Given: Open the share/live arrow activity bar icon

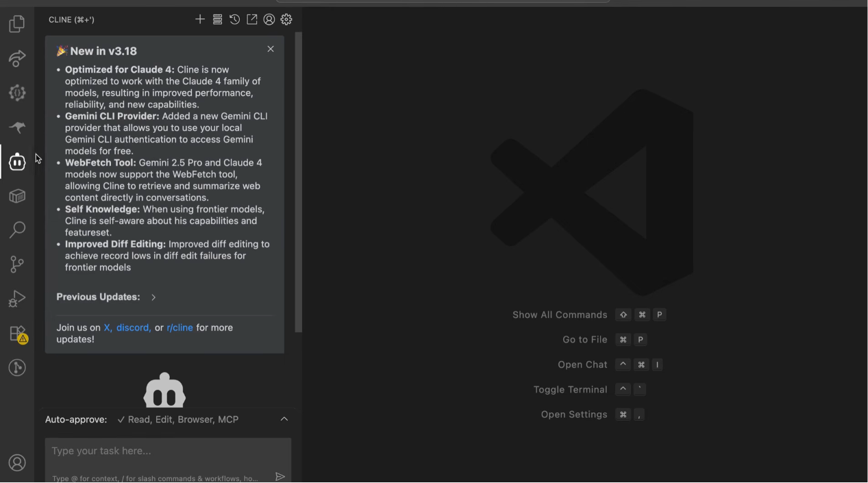Looking at the screenshot, I should (17, 58).
